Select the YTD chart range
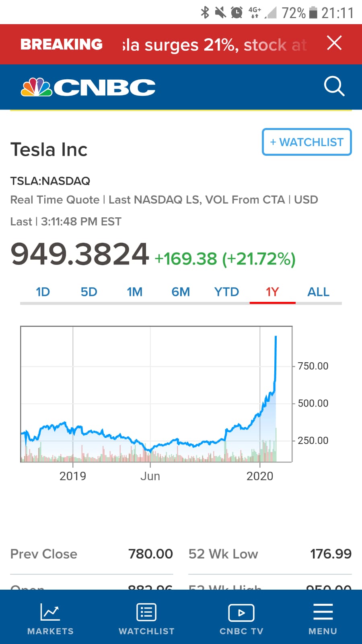This screenshot has width=362, height=644. 226,292
